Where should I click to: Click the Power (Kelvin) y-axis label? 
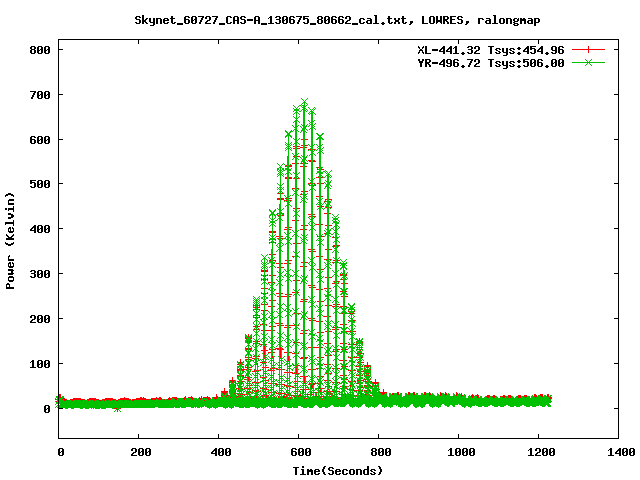(x=10, y=240)
